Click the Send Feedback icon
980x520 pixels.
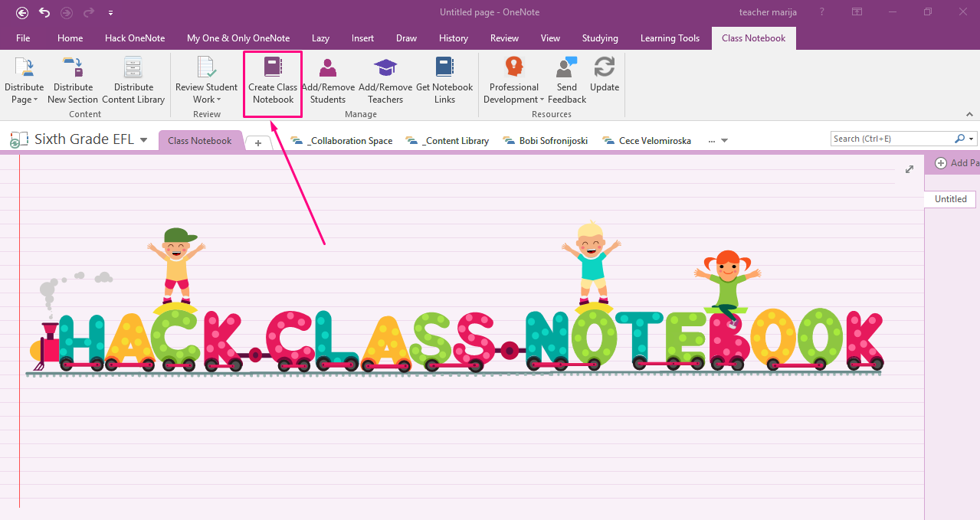coord(567,68)
